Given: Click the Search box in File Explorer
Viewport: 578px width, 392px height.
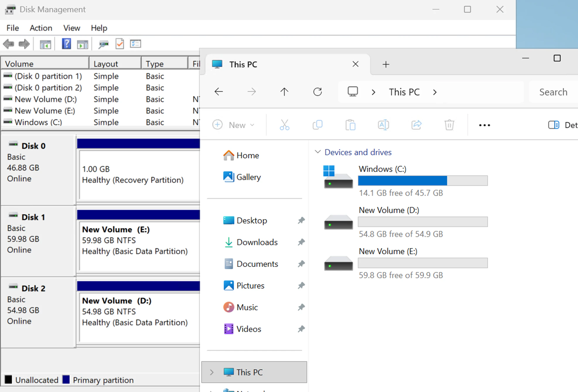Looking at the screenshot, I should coord(553,92).
